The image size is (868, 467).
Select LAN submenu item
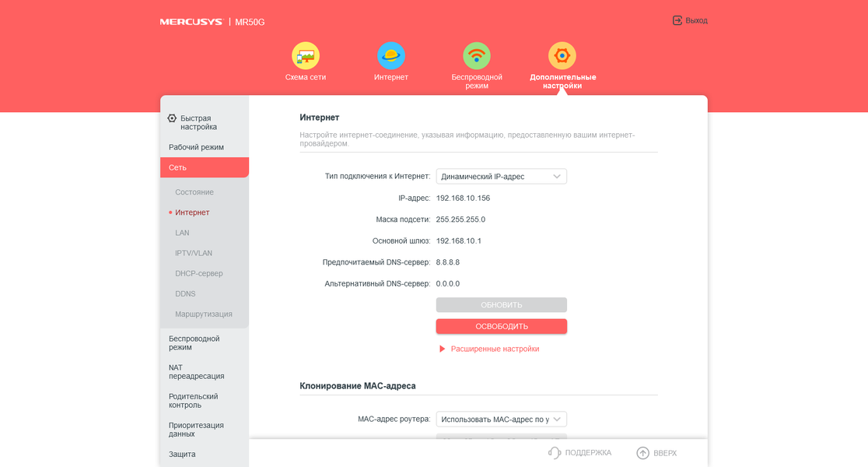pyautogui.click(x=182, y=233)
